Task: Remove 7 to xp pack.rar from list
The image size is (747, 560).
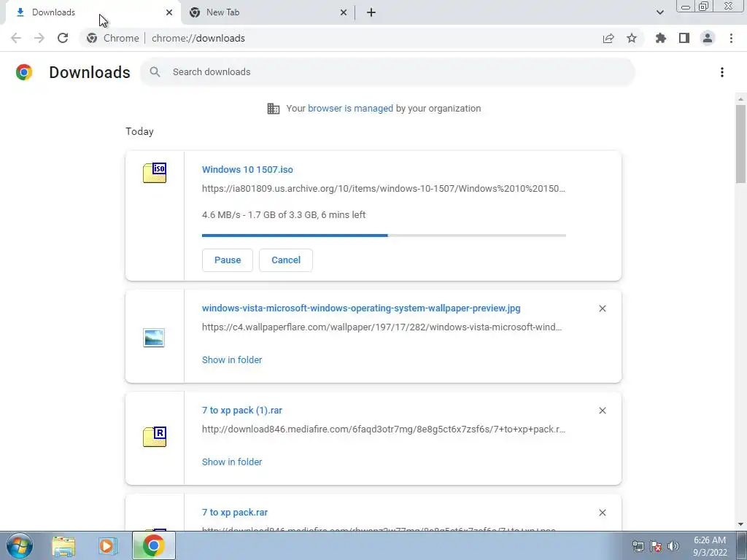Action: (x=603, y=513)
